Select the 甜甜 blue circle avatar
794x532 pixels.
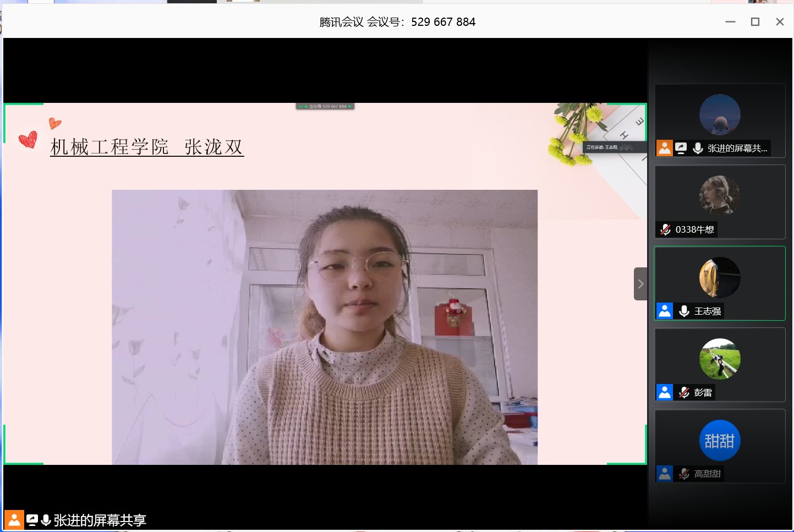(719, 440)
